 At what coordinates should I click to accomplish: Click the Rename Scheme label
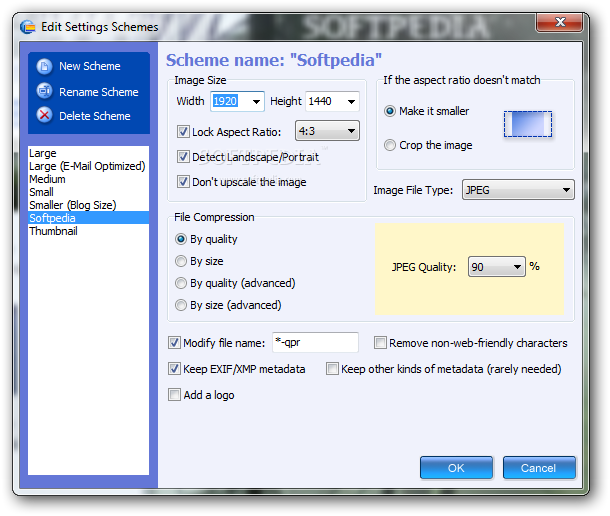(99, 92)
